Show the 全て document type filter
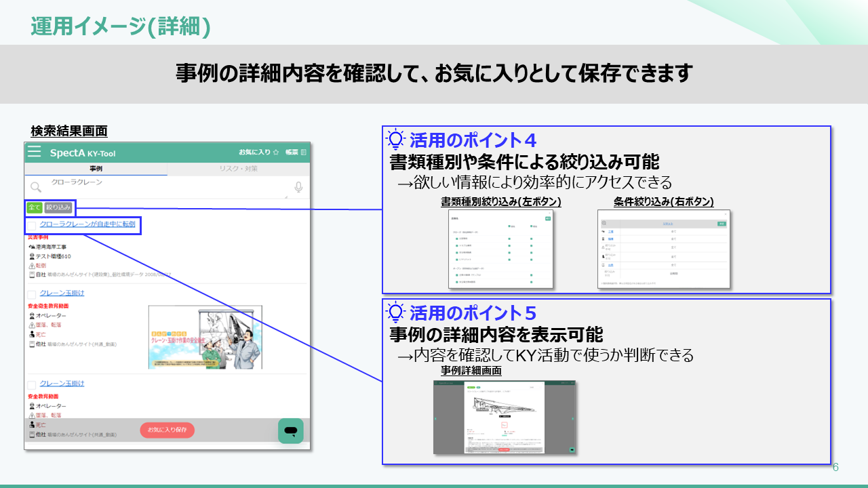 (x=34, y=207)
